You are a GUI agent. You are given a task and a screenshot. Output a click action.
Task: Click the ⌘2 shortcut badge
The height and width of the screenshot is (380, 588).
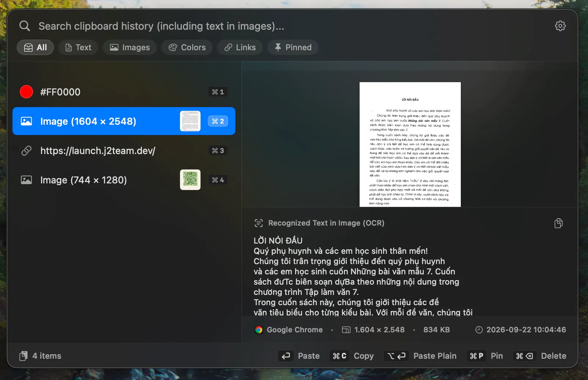coord(218,121)
